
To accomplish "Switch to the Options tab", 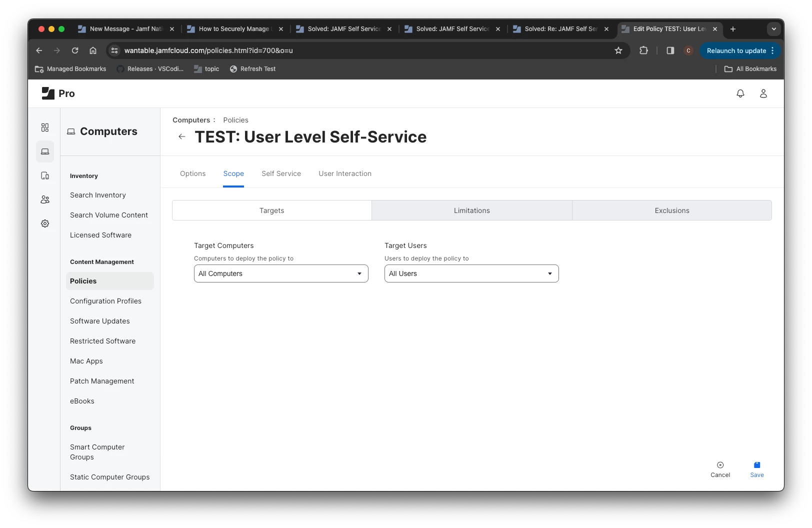I will (192, 173).
